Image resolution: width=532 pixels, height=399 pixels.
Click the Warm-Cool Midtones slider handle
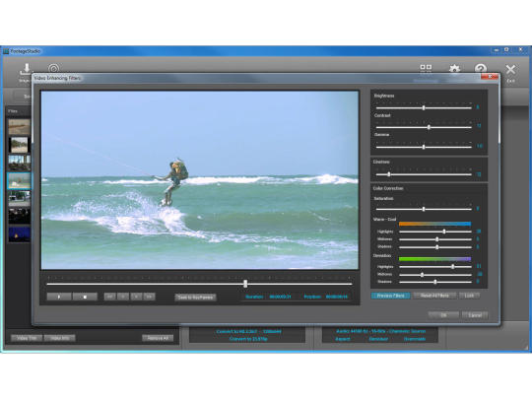(x=437, y=239)
